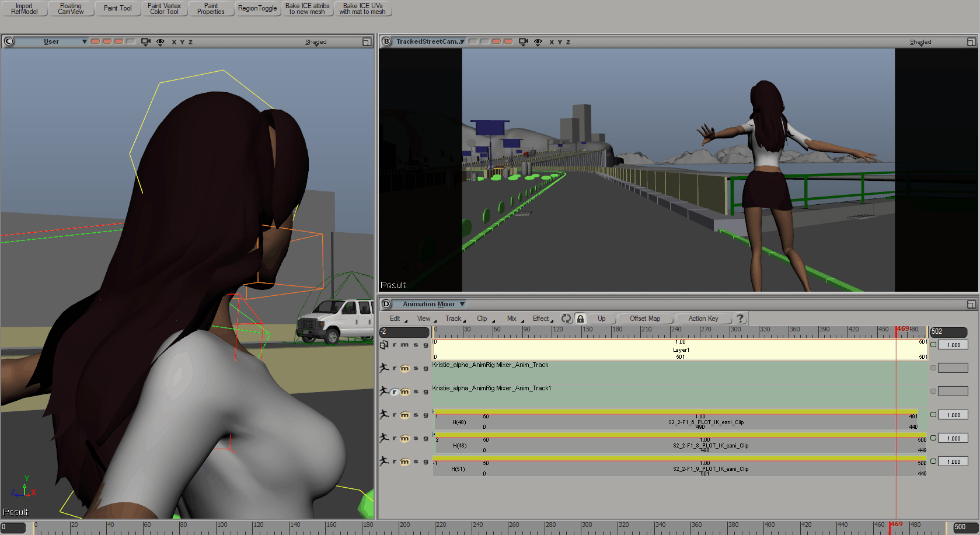
Task: Click the X axis letter in viewport C
Action: tap(174, 42)
